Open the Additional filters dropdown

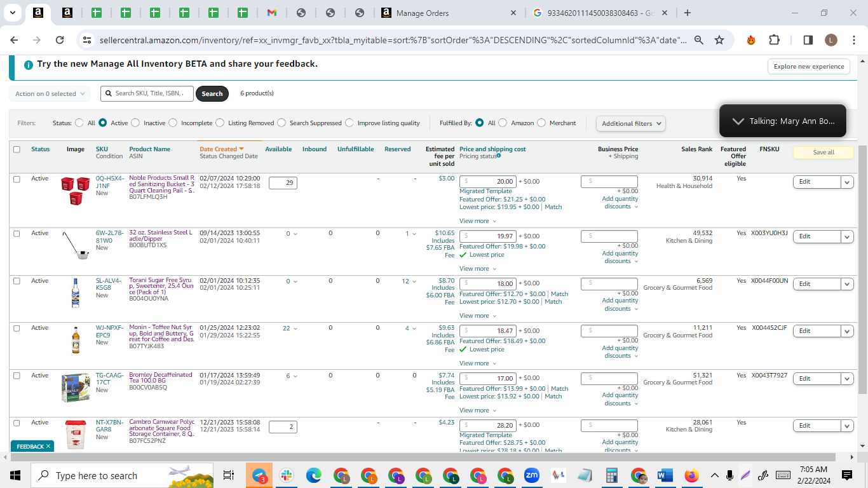[631, 123]
